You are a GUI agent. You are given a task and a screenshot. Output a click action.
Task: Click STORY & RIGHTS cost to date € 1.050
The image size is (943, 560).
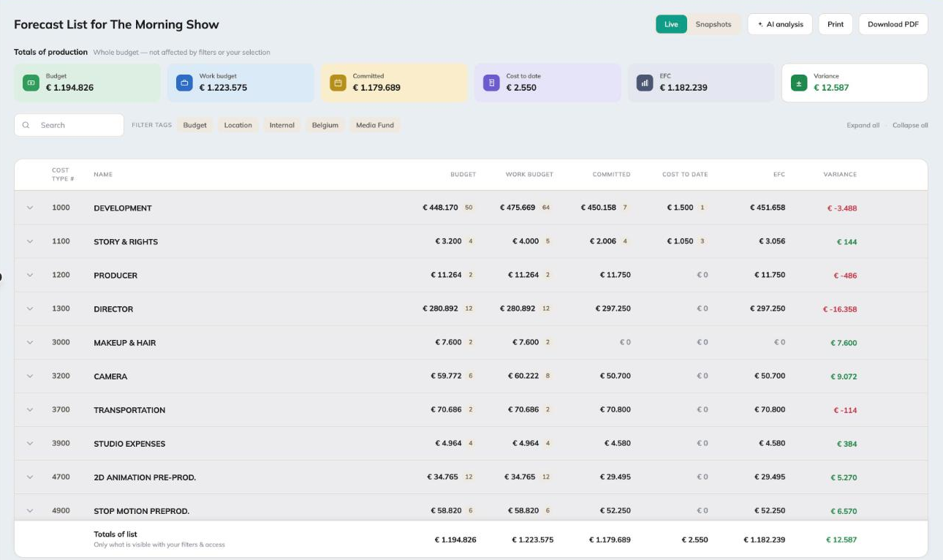coord(680,241)
